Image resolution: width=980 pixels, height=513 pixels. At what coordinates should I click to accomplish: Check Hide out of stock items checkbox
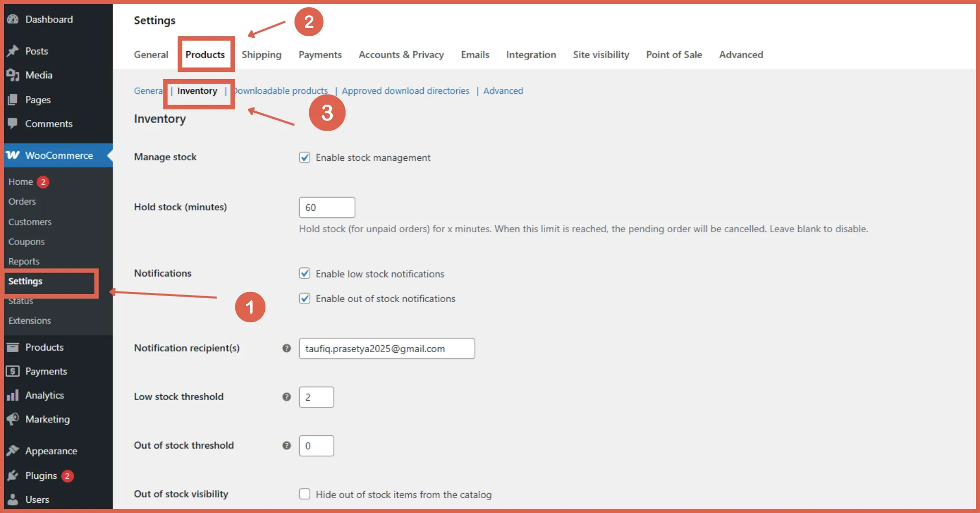coord(305,494)
